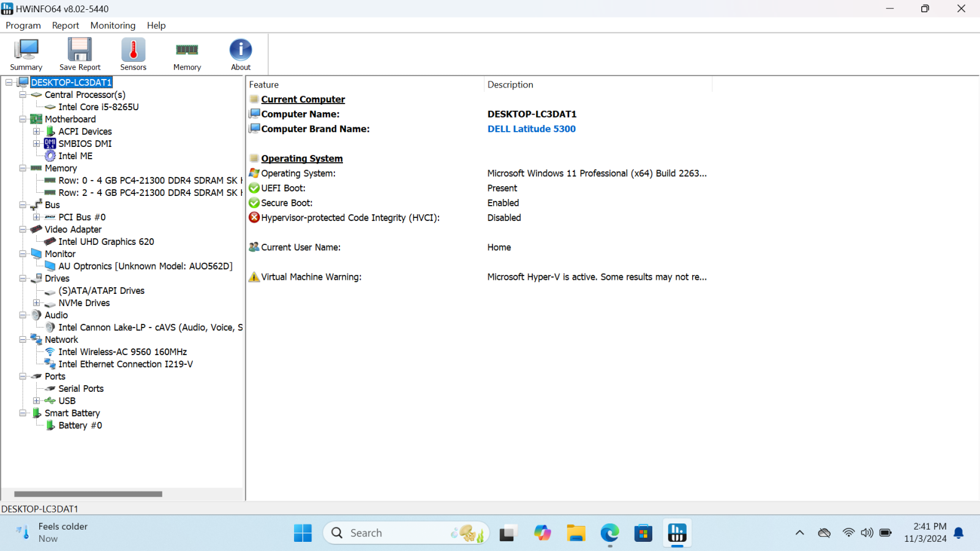Open the Monitoring menu
This screenshot has width=980, height=551.
[x=113, y=25]
